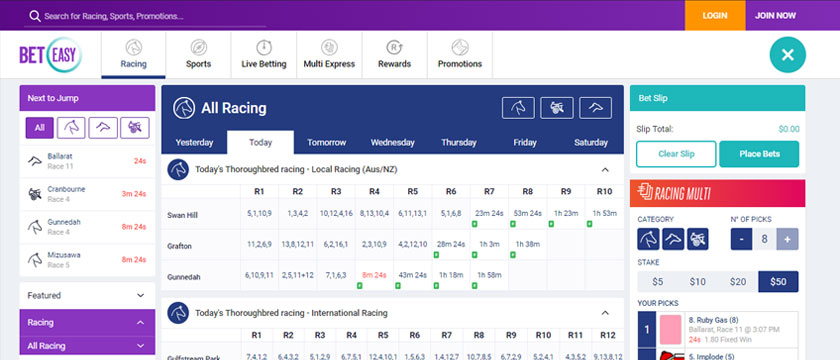Open Mizusawa Race 5 next to jump
The image size is (840, 360).
point(87,259)
